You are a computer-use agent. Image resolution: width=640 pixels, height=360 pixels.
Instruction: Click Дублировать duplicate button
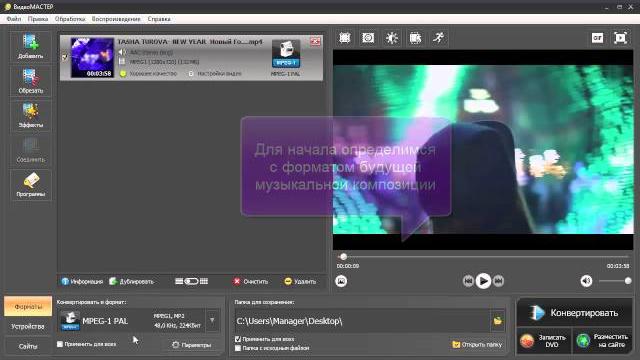[131, 282]
